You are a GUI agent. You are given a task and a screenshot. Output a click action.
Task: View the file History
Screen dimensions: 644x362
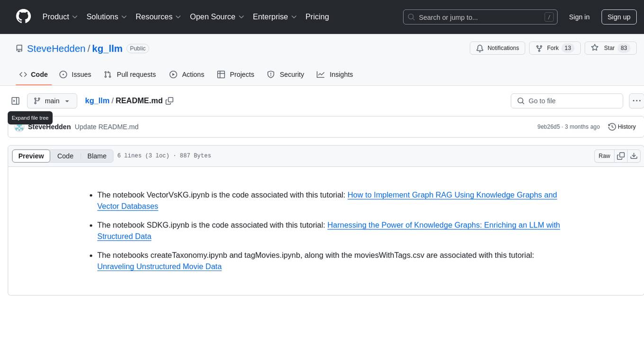click(622, 127)
